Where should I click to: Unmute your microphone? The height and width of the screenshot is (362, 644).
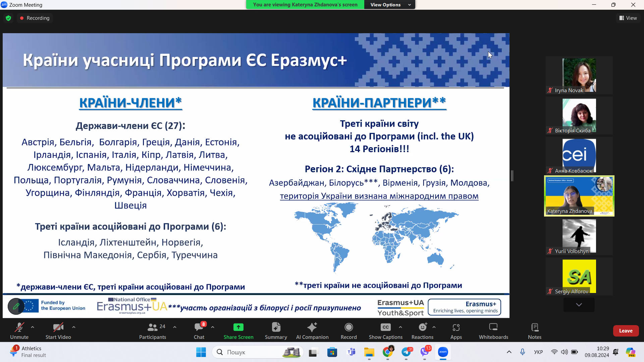click(x=19, y=330)
